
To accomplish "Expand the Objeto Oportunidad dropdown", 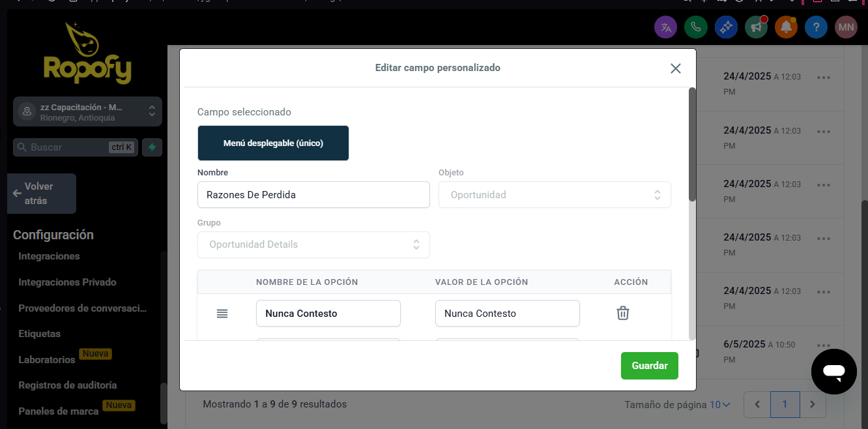I will [554, 195].
